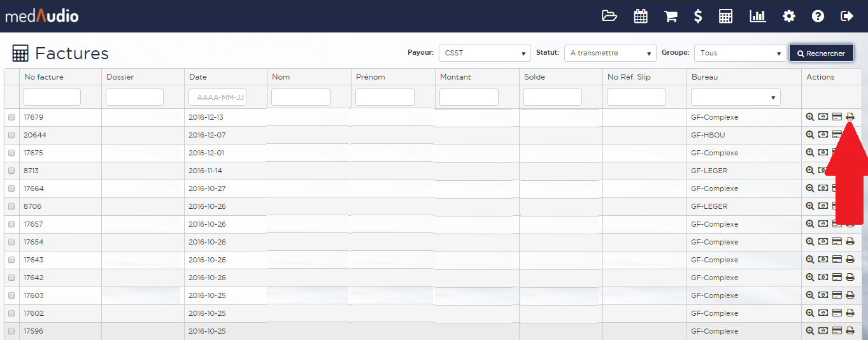This screenshot has height=340, width=868.
Task: Click the Rechercher button
Action: (x=821, y=53)
